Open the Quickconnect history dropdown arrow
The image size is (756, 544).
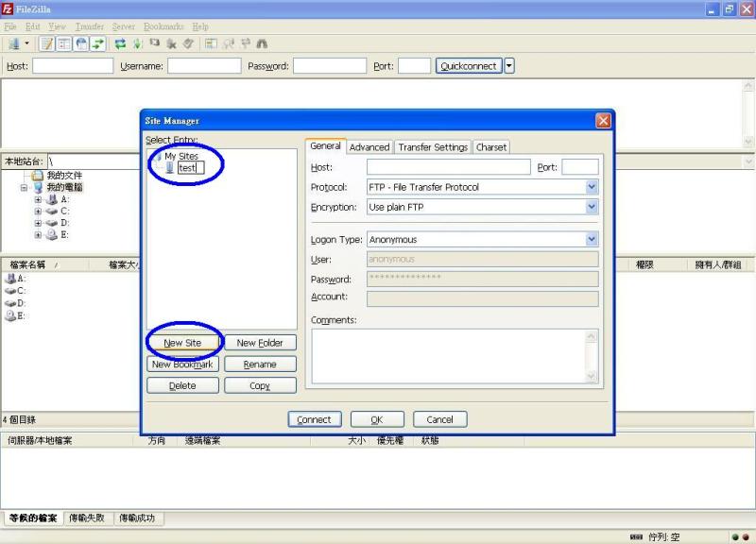click(509, 66)
